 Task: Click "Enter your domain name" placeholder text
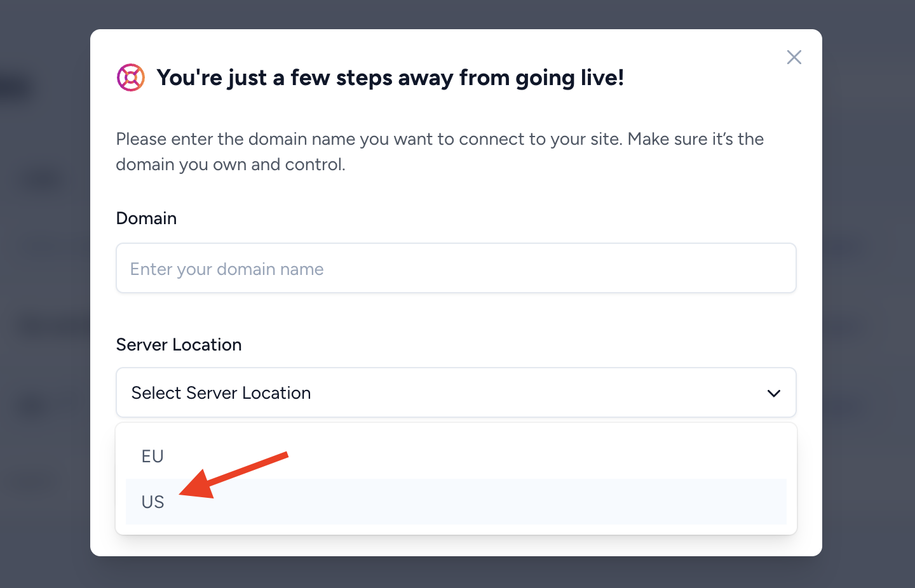[x=227, y=269]
